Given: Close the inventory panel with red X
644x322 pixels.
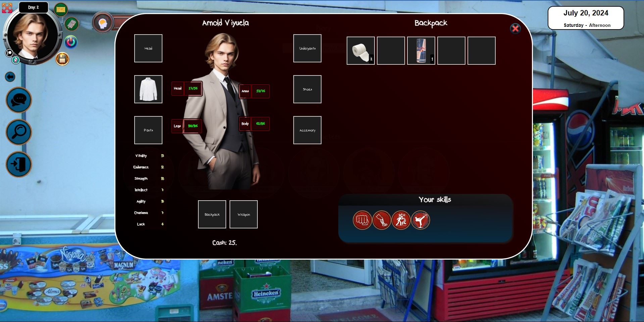Looking at the screenshot, I should 515,29.
